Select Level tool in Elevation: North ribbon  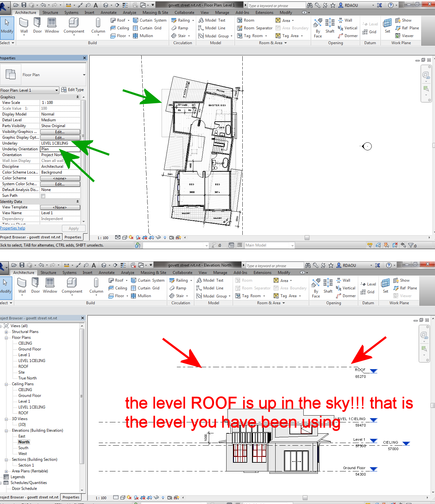(368, 284)
